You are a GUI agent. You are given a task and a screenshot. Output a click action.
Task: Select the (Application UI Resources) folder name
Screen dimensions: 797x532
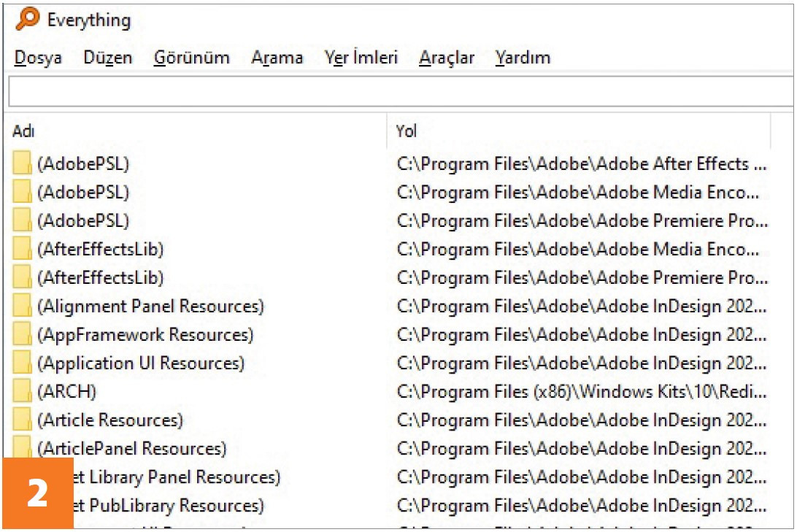[141, 363]
